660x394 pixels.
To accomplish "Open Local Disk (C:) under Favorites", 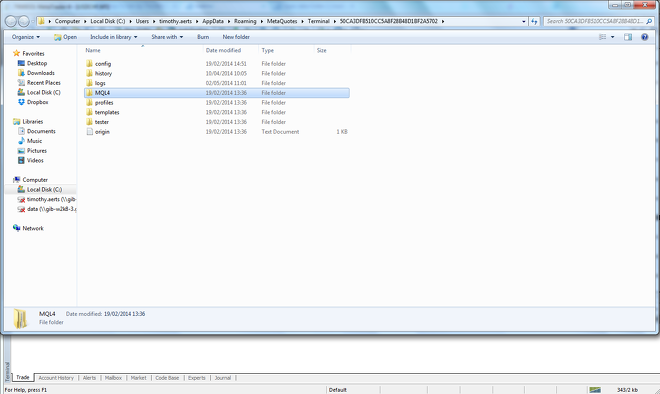I will [39, 92].
